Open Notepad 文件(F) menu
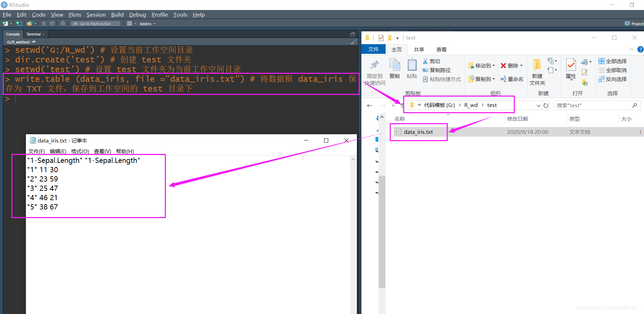Image resolution: width=644 pixels, height=314 pixels. pyautogui.click(x=37, y=151)
